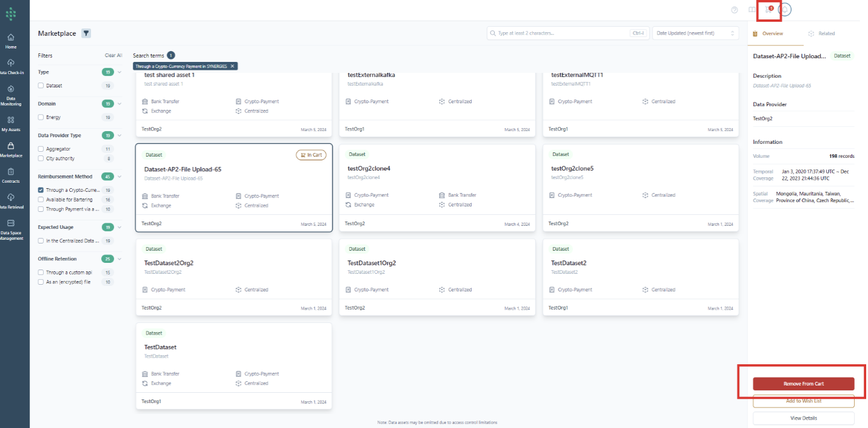868x428 pixels.
Task: Click the filter funnel icon beside Marketplace
Action: [86, 33]
